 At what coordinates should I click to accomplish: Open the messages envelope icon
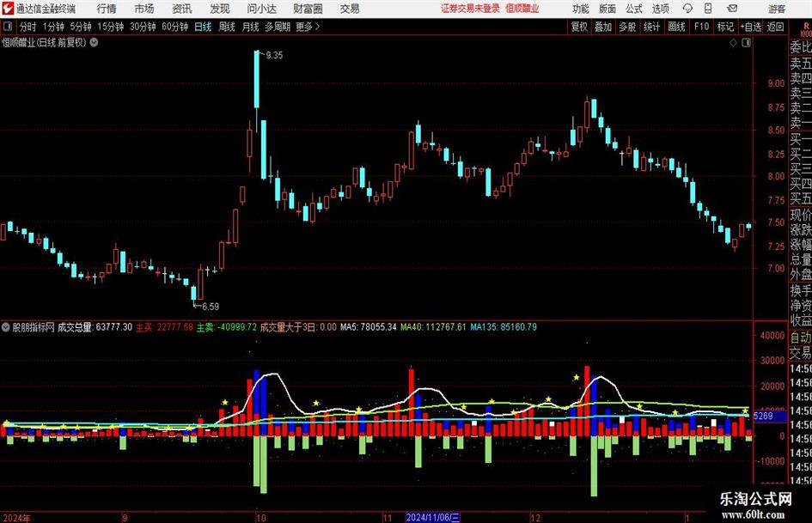(x=732, y=9)
